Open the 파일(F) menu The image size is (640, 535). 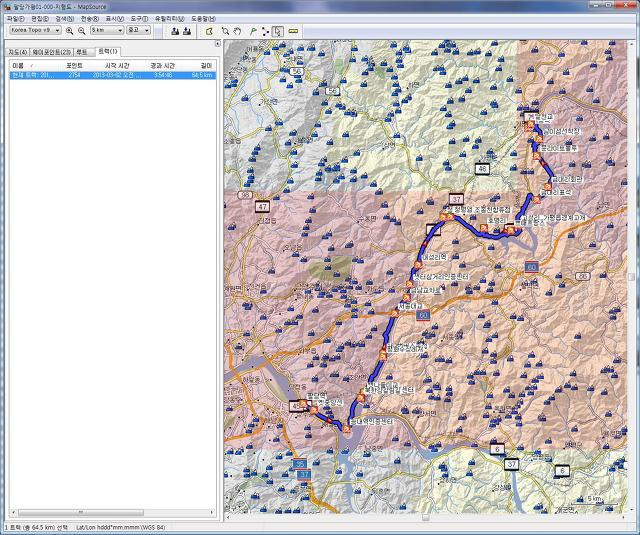(x=16, y=19)
